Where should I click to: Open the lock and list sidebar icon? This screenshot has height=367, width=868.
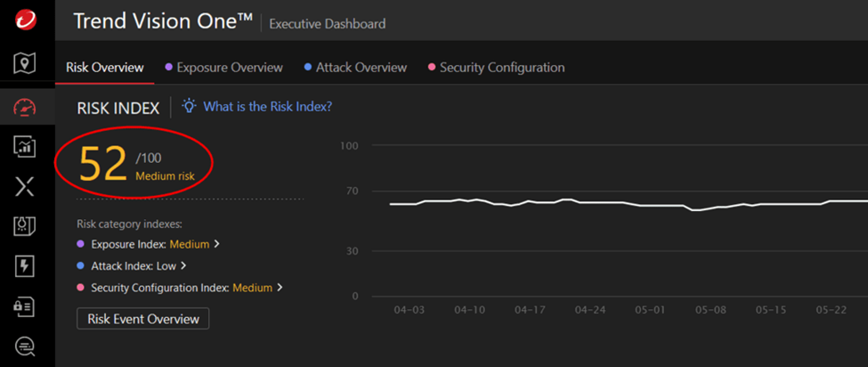(25, 306)
